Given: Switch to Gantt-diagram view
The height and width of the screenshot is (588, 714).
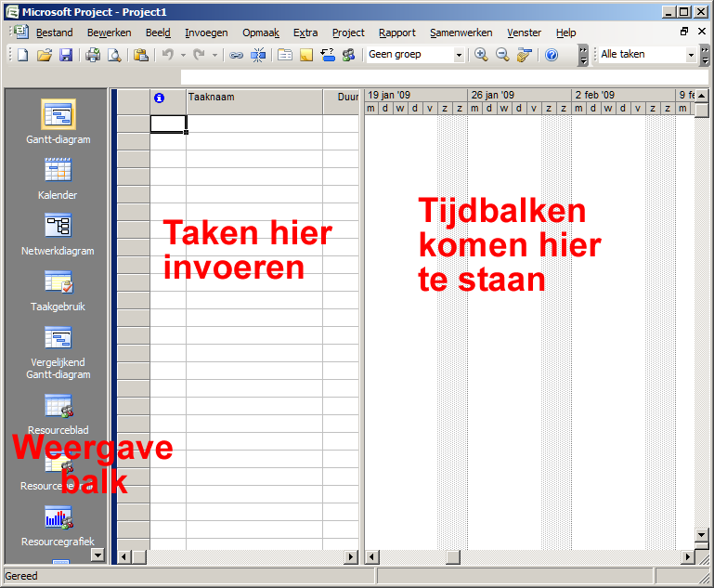Looking at the screenshot, I should point(58,122).
